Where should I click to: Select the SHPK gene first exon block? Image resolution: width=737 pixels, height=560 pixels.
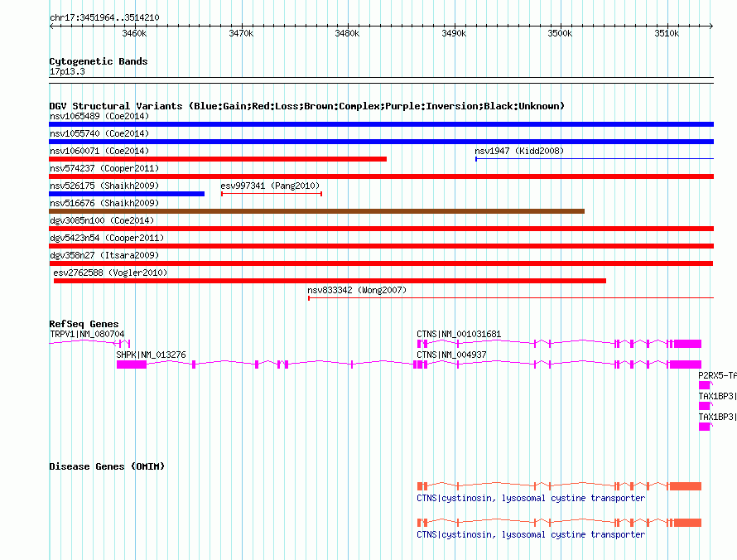pos(131,364)
